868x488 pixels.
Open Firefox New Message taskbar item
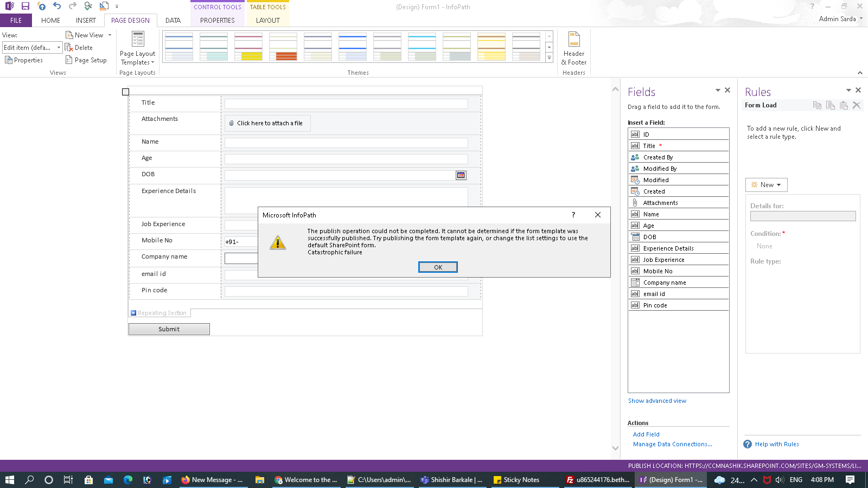tap(213, 480)
